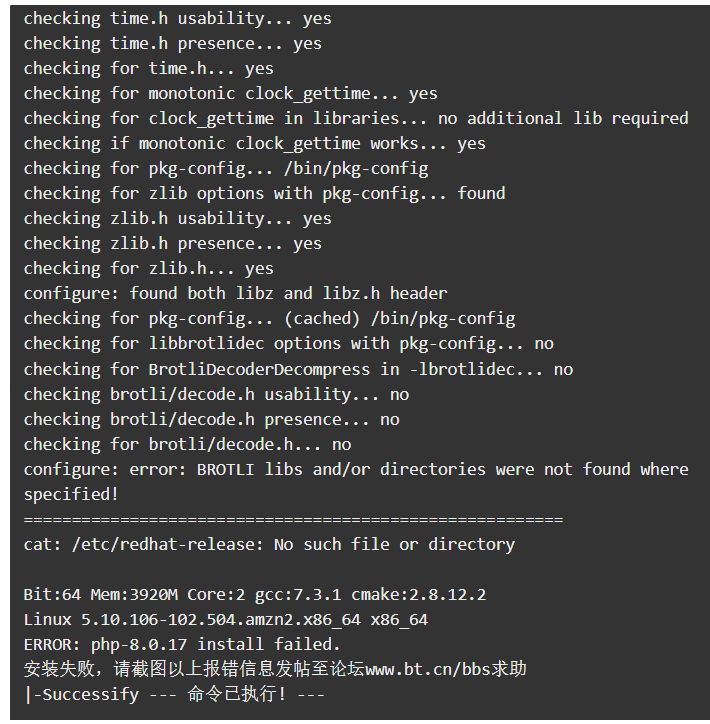Click the 'brotli/decode.h usability... no' line
The width and height of the screenshot is (710, 724).
click(x=216, y=395)
